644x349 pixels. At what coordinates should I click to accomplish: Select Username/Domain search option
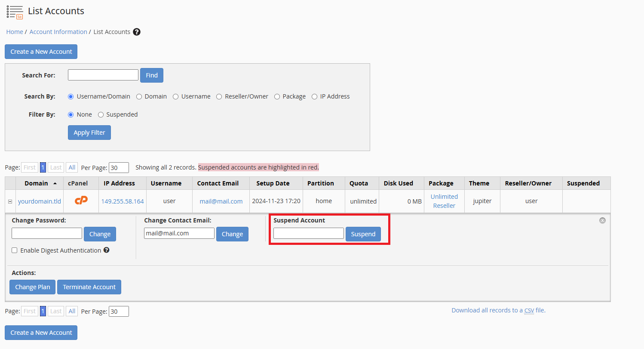pyautogui.click(x=71, y=96)
